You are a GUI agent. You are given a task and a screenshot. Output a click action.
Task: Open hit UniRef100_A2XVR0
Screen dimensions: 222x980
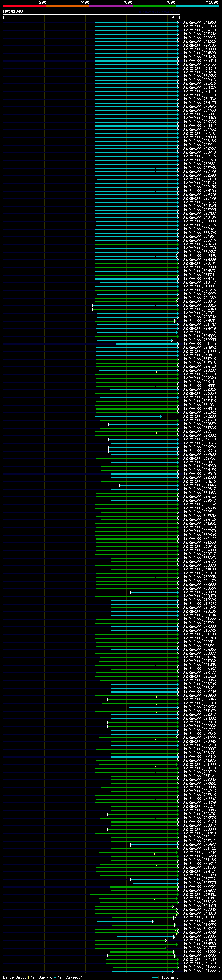pos(199,447)
